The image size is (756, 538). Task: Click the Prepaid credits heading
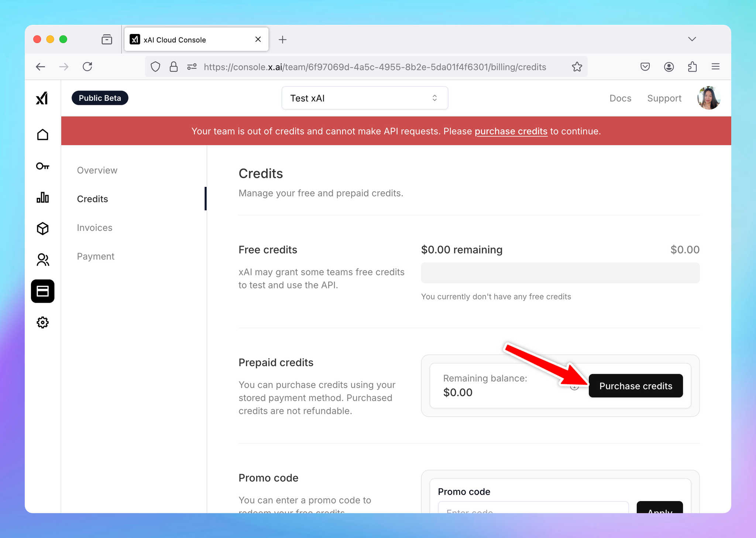(x=276, y=363)
